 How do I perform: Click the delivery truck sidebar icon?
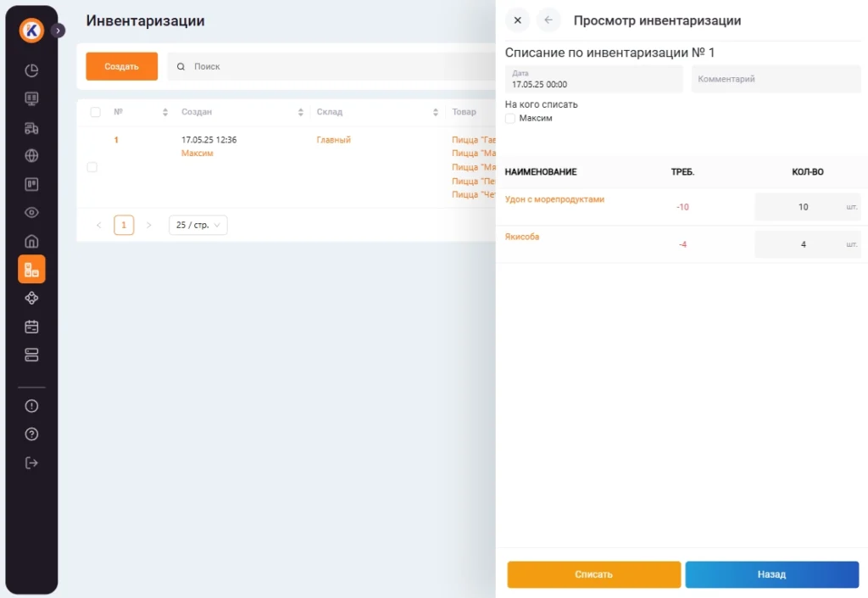click(31, 128)
